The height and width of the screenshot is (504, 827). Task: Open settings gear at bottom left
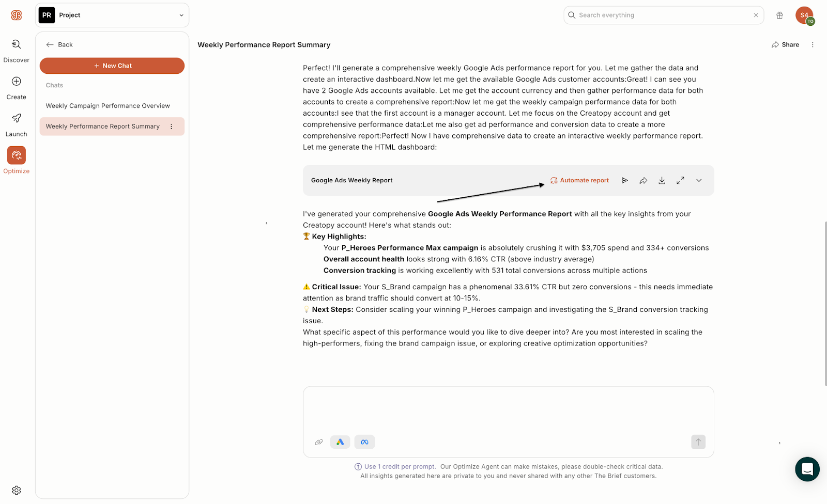[x=17, y=490]
